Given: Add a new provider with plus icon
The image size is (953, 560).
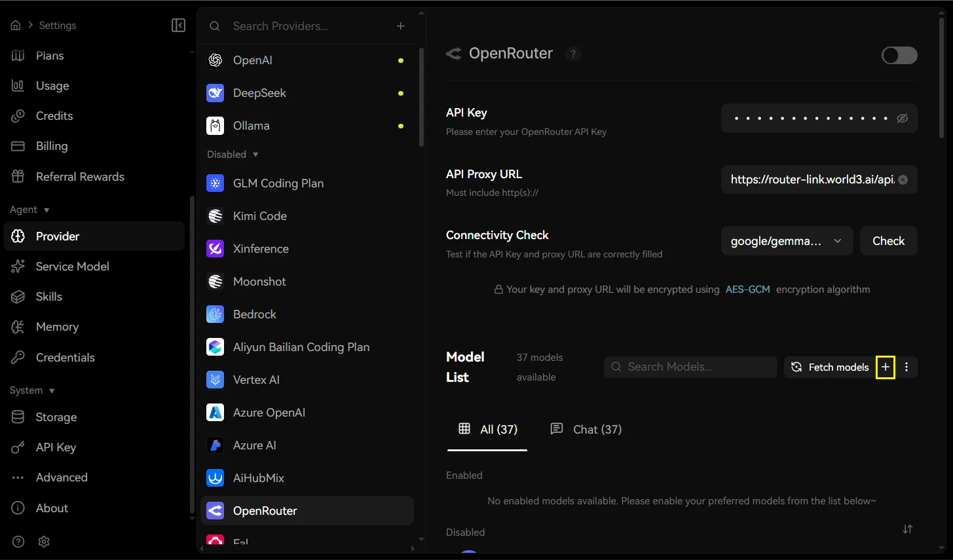Looking at the screenshot, I should pos(401,26).
